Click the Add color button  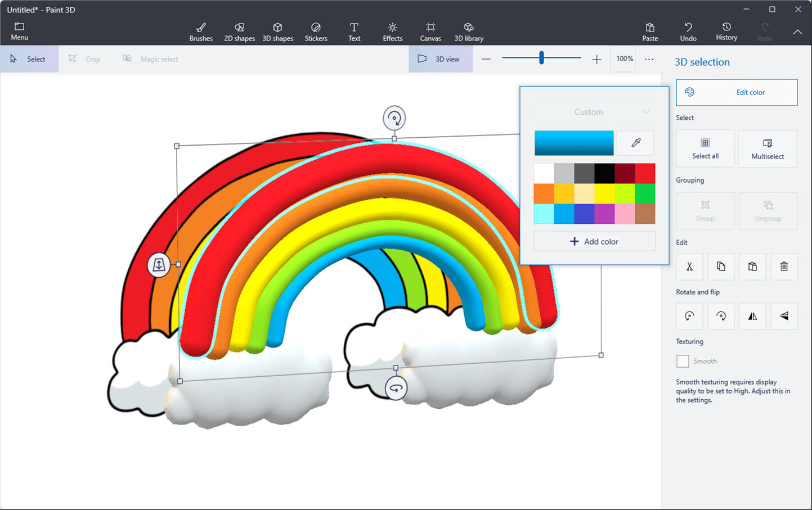pos(594,241)
